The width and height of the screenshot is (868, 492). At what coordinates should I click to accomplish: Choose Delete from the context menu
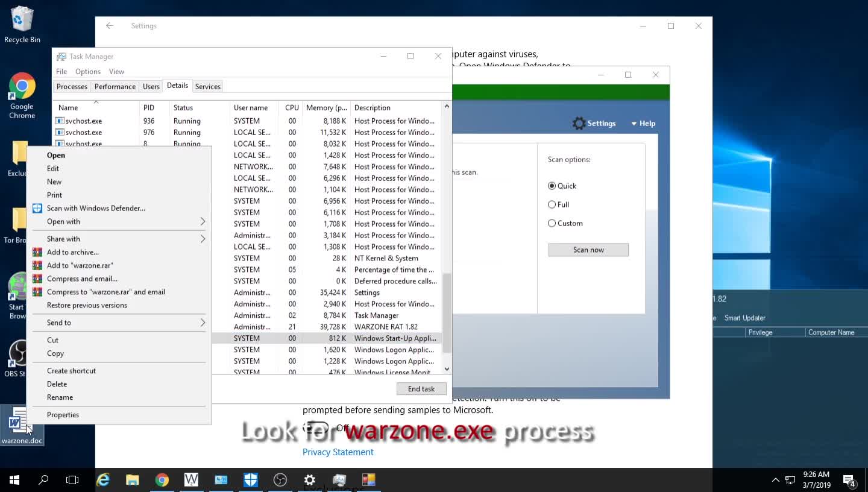tap(119, 384)
